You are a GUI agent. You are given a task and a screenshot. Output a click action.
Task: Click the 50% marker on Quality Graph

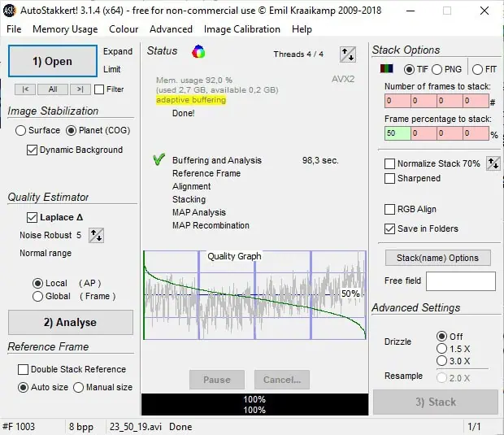point(350,294)
